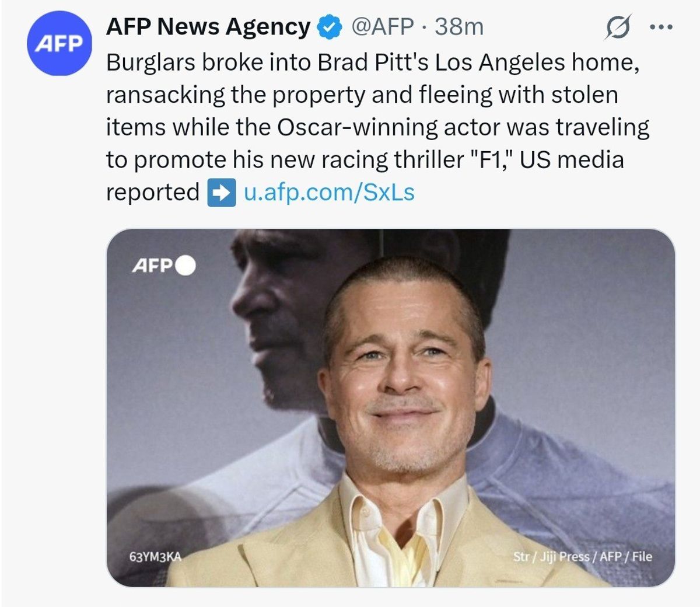Click the blue verified badge

[330, 27]
